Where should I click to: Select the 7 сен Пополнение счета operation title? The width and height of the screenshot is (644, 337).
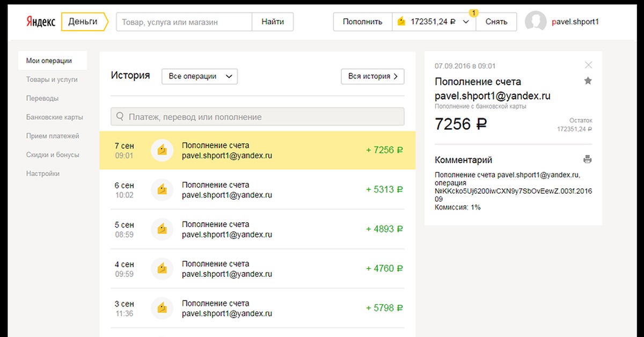(x=215, y=145)
